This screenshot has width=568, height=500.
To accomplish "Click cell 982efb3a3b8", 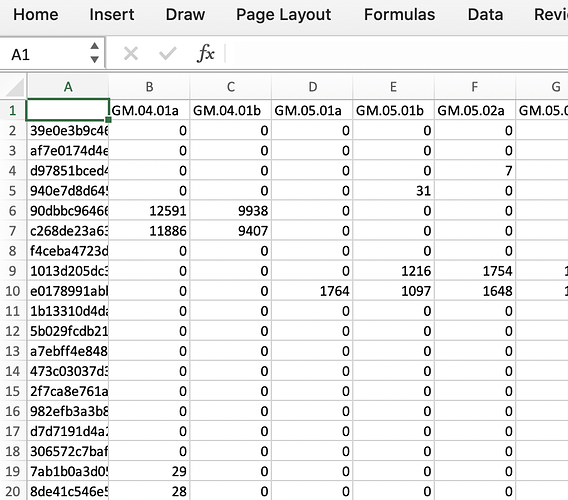I will [x=68, y=411].
